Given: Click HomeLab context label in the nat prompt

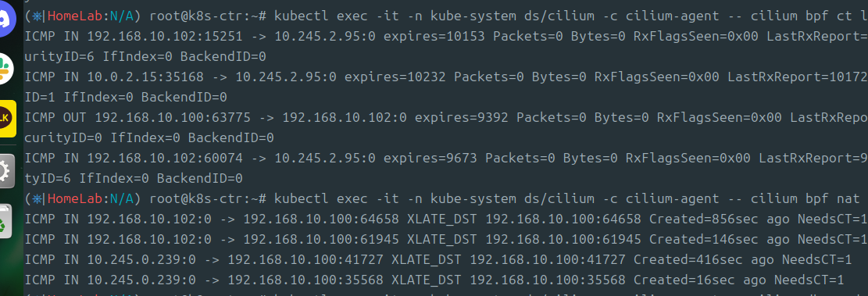Looking at the screenshot, I should [75, 199].
